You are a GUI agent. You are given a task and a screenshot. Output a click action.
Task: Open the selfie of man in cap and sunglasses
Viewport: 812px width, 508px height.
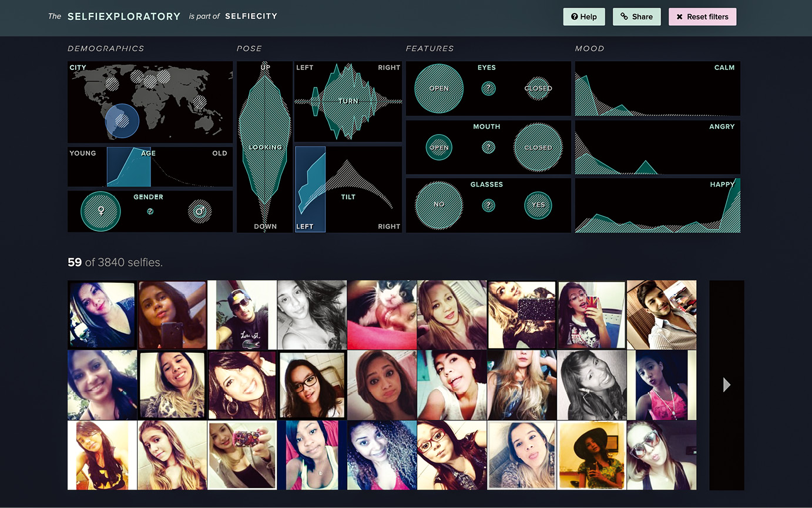242,315
